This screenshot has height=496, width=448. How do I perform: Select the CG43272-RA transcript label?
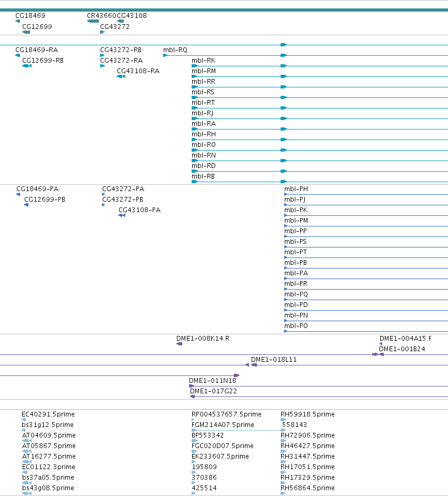(122, 61)
